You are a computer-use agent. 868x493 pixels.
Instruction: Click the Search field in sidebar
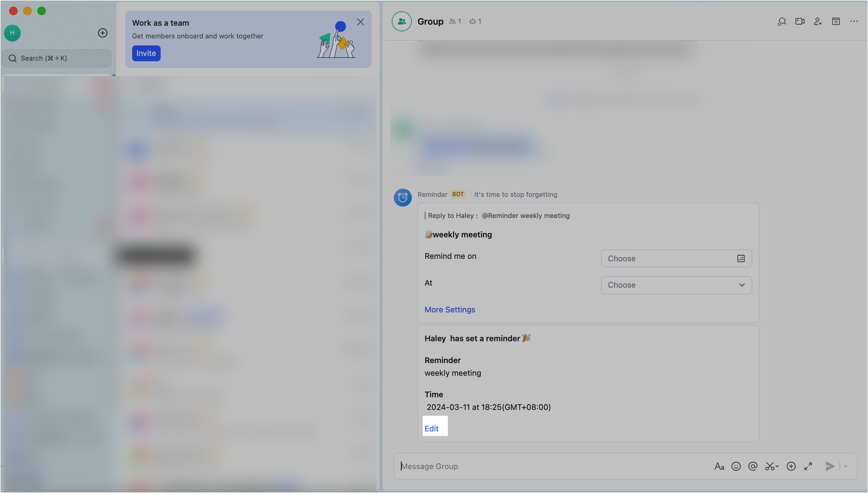point(56,58)
